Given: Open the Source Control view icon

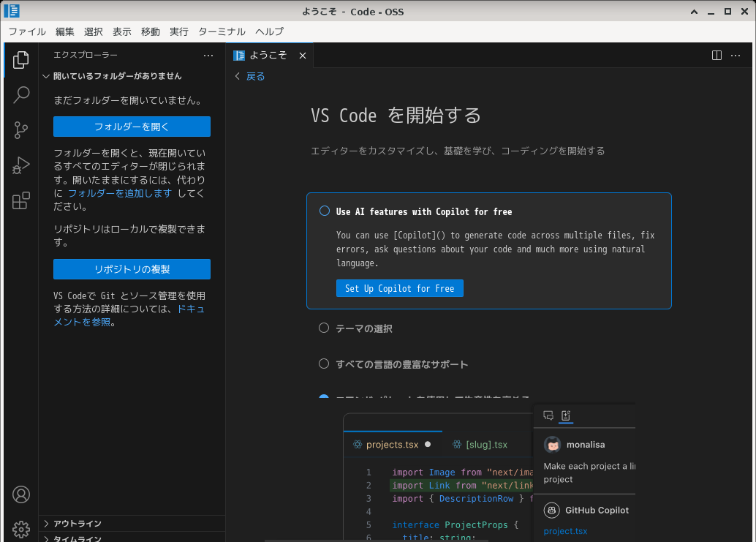Looking at the screenshot, I should pos(20,130).
